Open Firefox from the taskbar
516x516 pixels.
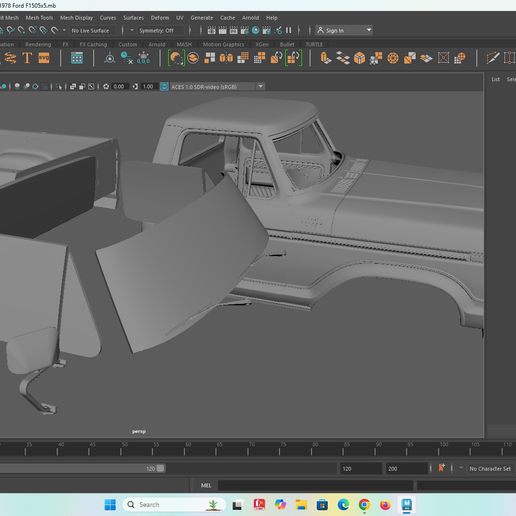(385, 505)
